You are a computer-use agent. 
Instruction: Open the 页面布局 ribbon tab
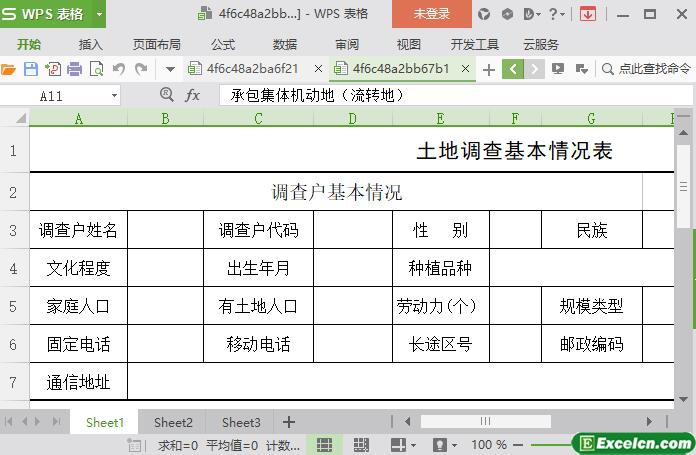point(157,44)
